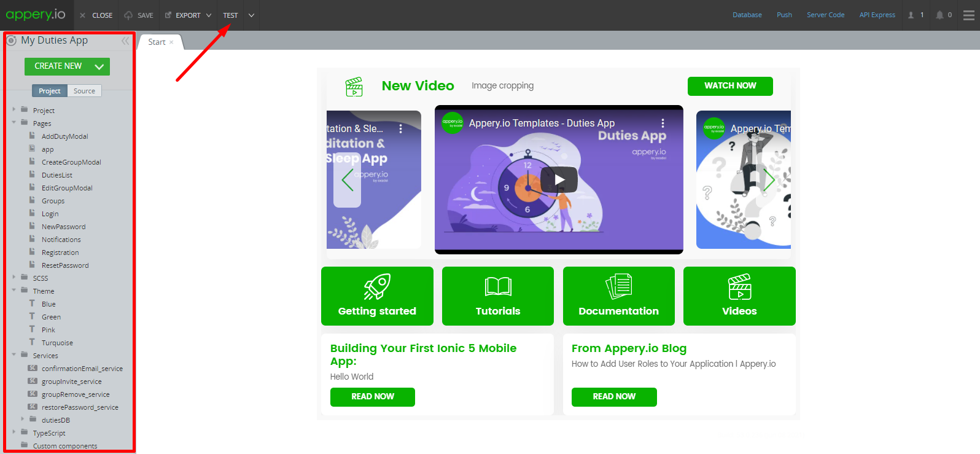Image resolution: width=980 pixels, height=454 pixels.
Task: Expand the Project folder arrow
Action: click(x=14, y=109)
